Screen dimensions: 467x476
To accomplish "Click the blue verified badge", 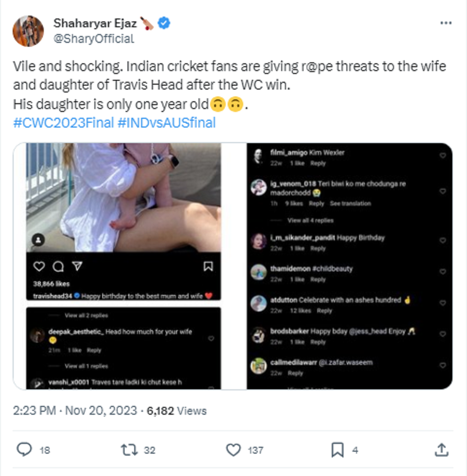I will [x=164, y=23].
